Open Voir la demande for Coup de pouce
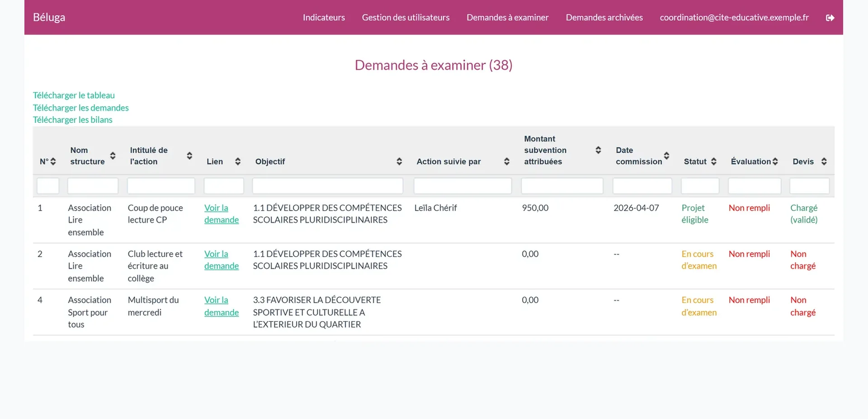This screenshot has height=419, width=868. click(x=222, y=214)
